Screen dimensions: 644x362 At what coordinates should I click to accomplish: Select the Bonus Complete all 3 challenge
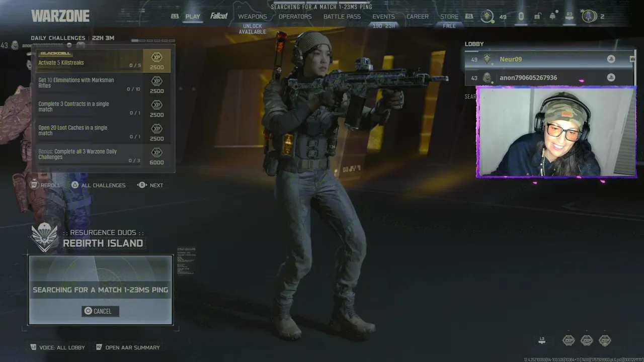(x=103, y=156)
